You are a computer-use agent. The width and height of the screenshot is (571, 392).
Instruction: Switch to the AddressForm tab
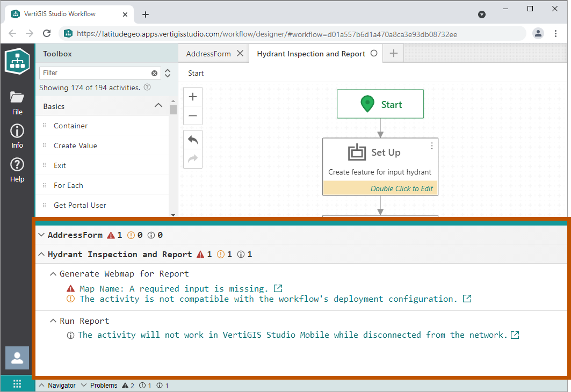(208, 54)
